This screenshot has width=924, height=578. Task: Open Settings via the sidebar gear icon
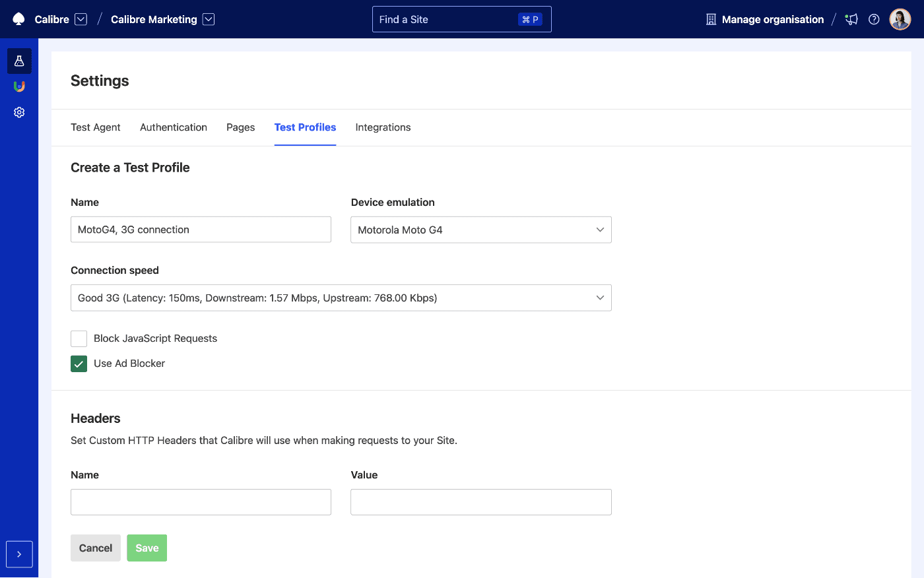[18, 112]
